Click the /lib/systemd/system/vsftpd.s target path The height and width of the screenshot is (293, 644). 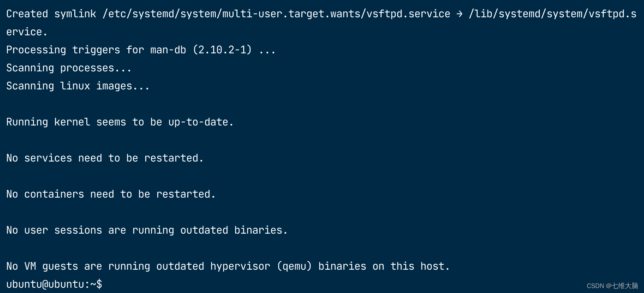[x=552, y=14]
